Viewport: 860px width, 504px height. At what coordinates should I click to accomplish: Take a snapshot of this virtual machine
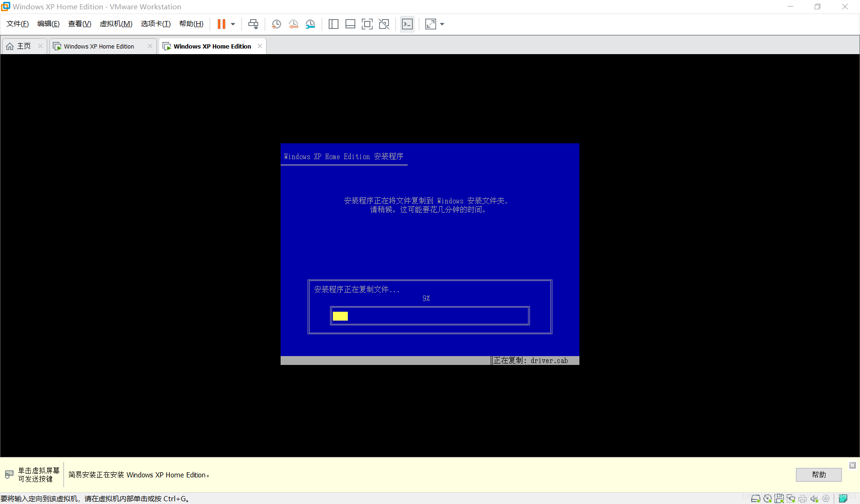(276, 24)
